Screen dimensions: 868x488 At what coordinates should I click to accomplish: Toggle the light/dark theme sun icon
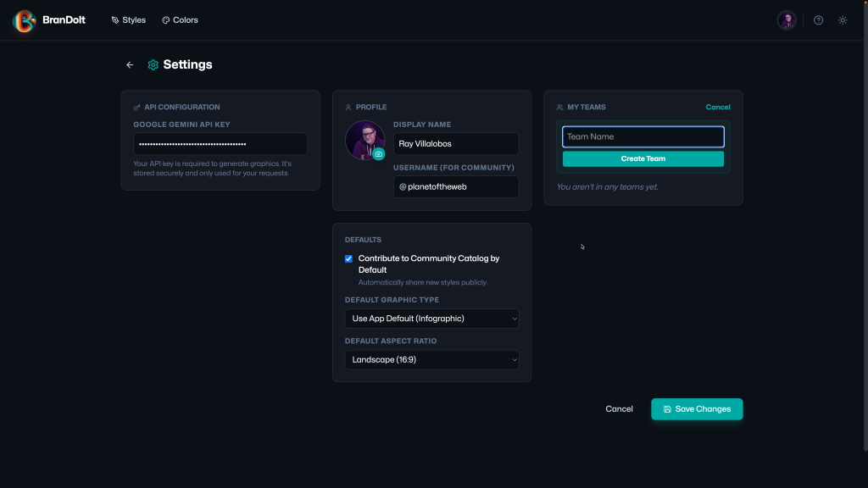point(843,20)
